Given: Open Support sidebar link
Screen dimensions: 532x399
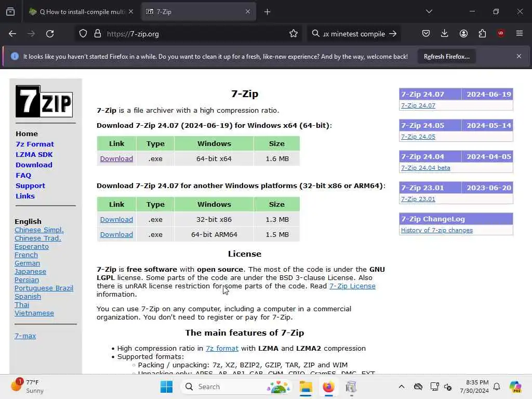Looking at the screenshot, I should click(x=30, y=186).
